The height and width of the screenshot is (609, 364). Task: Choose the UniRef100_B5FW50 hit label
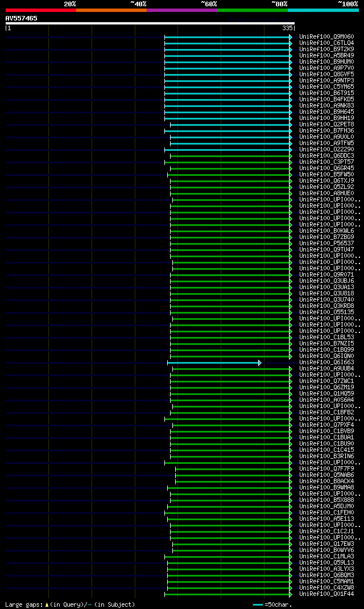tap(326, 175)
